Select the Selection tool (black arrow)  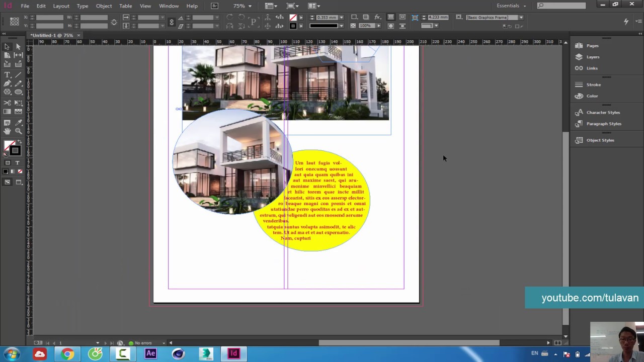[7, 46]
